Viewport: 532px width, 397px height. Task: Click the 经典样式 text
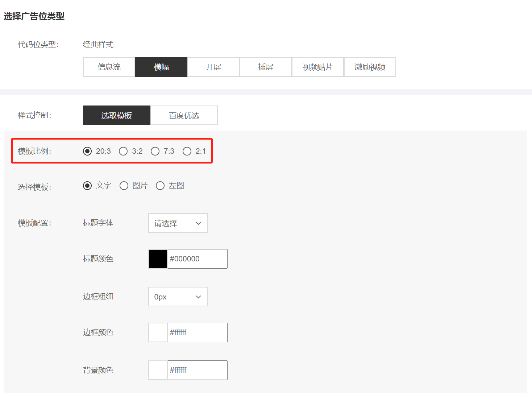point(98,45)
